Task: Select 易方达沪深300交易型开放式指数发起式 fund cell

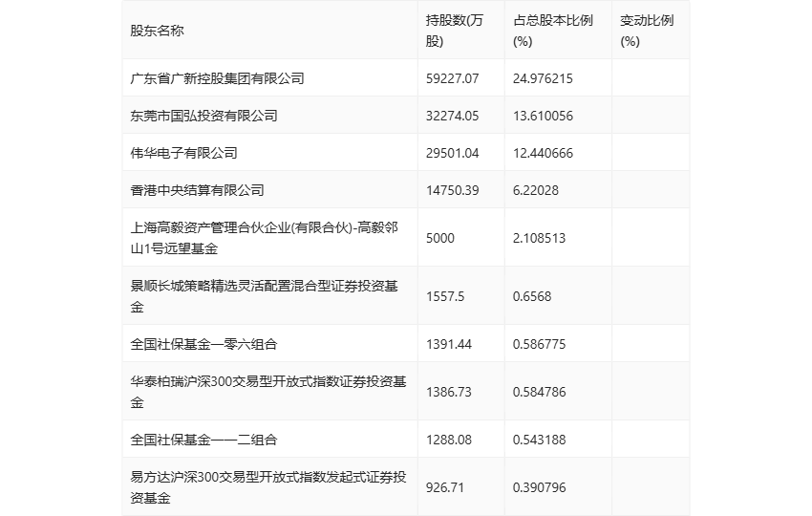Action: (268, 487)
